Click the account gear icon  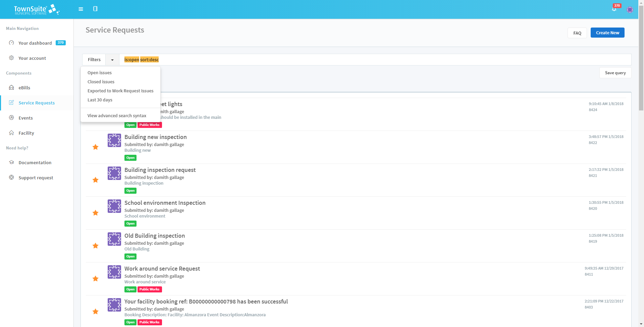(x=11, y=58)
